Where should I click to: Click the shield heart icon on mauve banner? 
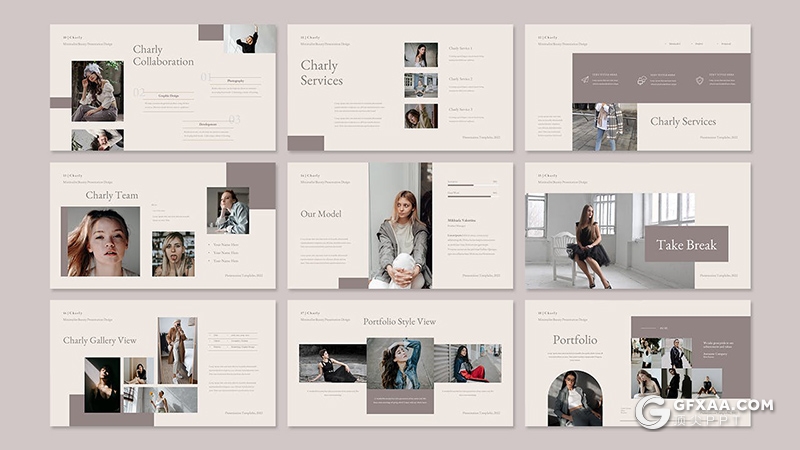click(x=700, y=79)
